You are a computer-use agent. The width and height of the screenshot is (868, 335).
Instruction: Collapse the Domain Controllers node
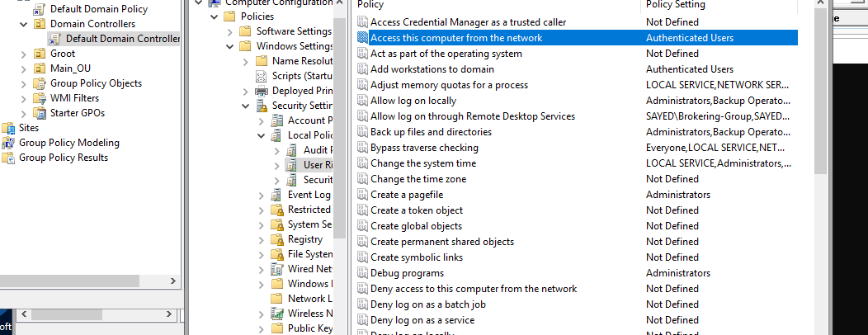click(x=23, y=24)
